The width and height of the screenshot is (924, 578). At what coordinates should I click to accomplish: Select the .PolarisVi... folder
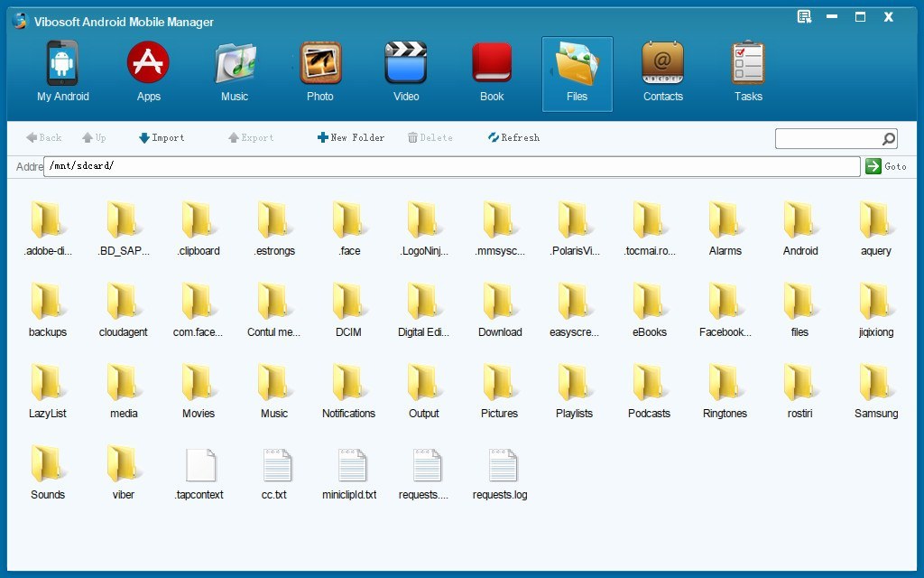pyautogui.click(x=575, y=228)
